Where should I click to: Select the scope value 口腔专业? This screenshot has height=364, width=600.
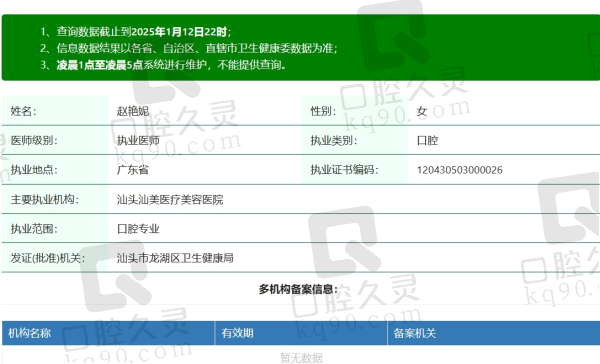(x=138, y=229)
